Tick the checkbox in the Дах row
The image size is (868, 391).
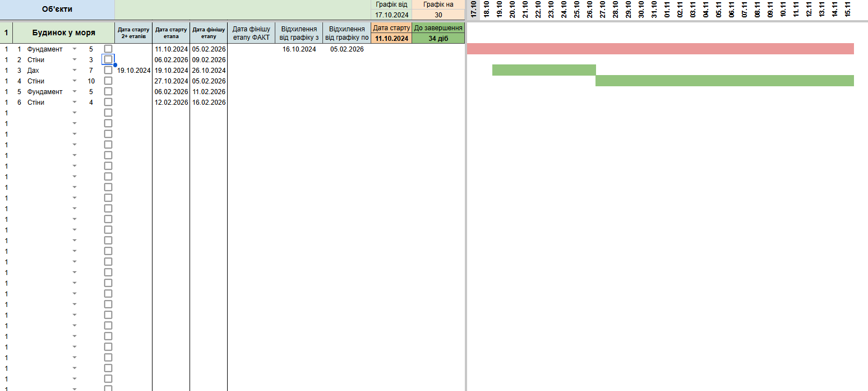click(x=108, y=70)
